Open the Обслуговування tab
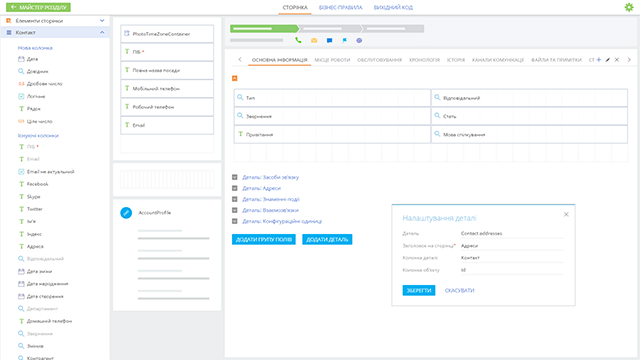640x360 pixels. [380, 60]
